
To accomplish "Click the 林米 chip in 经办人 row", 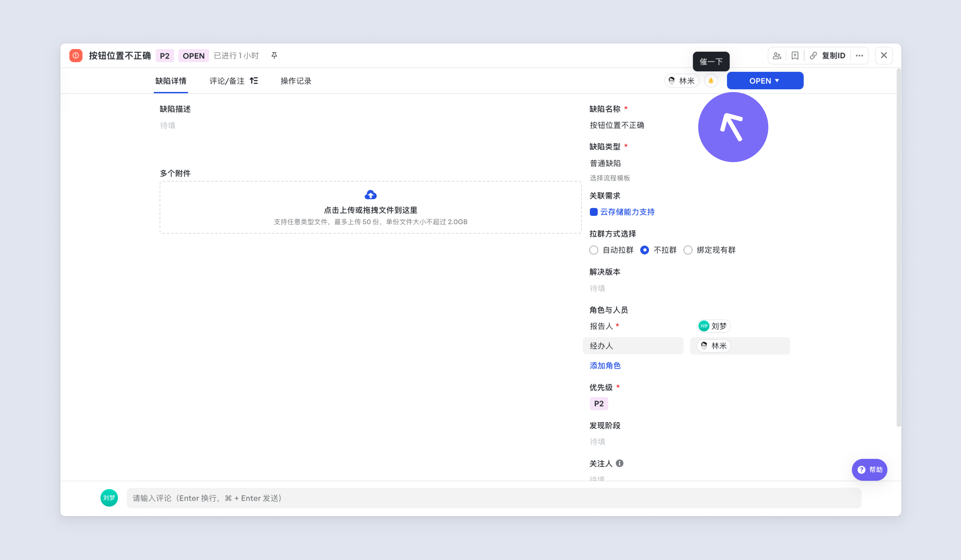I will (713, 345).
